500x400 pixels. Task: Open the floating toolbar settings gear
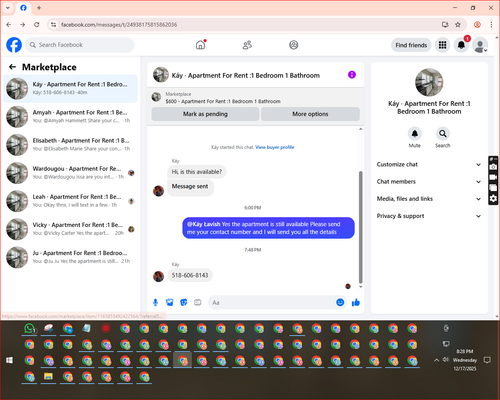[493, 199]
